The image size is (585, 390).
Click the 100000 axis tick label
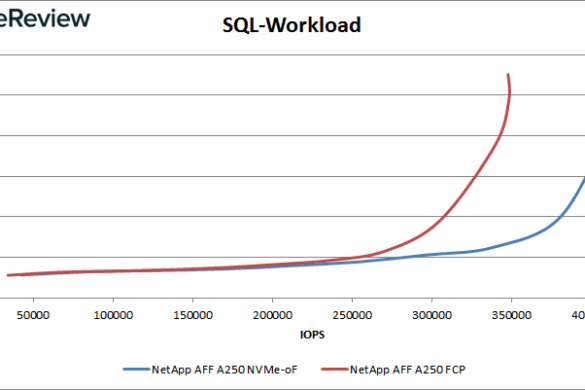113,315
